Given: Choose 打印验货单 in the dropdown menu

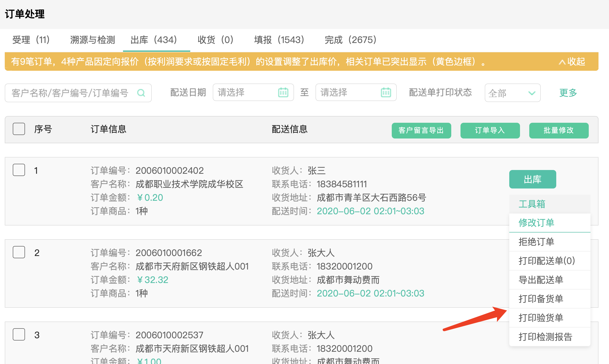Looking at the screenshot, I should [x=541, y=317].
